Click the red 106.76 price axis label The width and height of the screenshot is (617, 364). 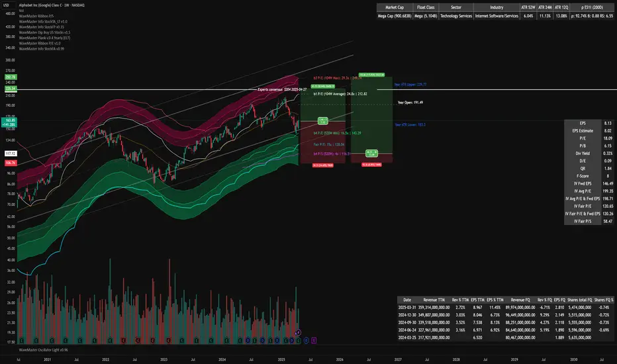pos(10,163)
